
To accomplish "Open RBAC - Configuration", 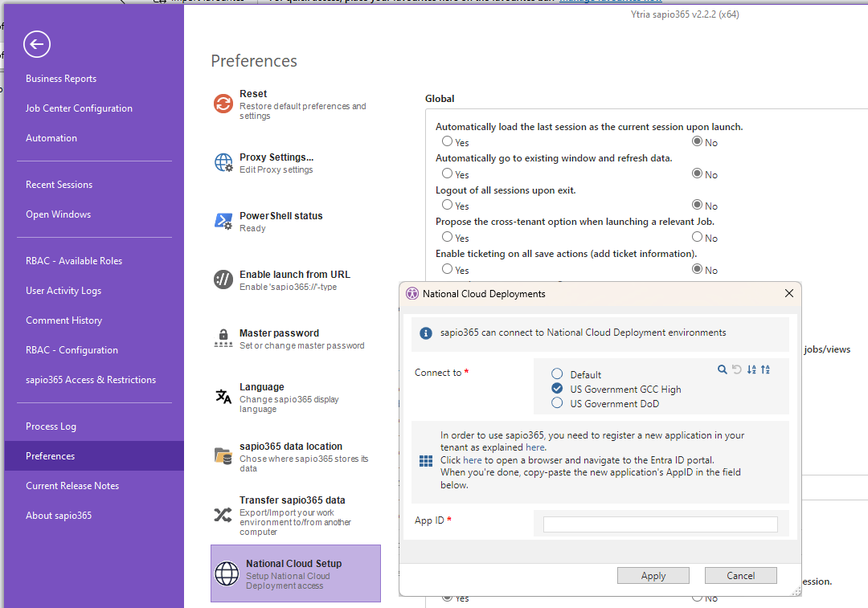I will tap(72, 350).
